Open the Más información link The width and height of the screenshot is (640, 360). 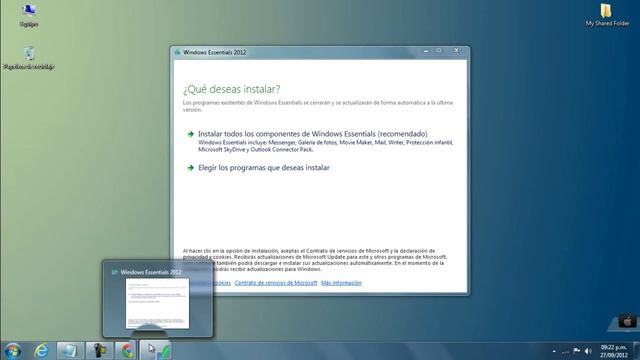[341, 283]
